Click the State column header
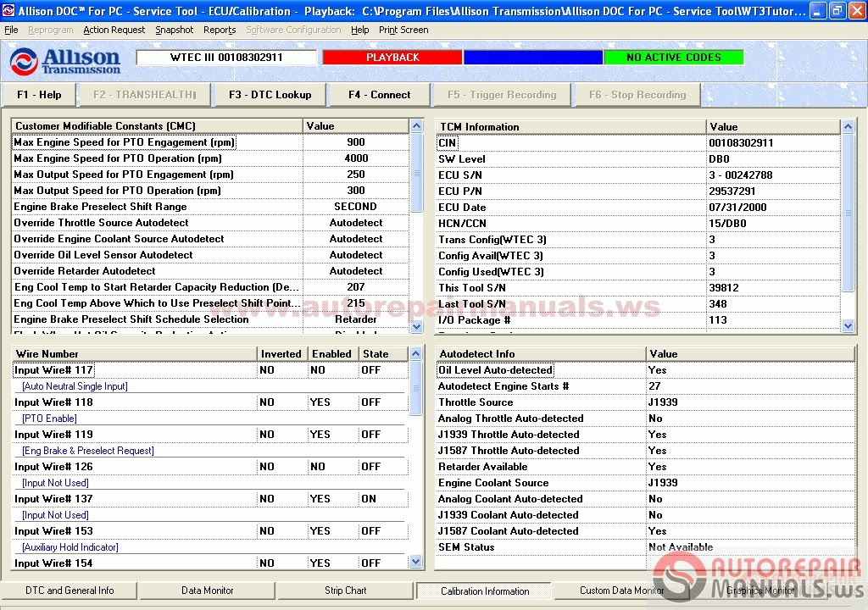This screenshot has width=868, height=610. 384,353
